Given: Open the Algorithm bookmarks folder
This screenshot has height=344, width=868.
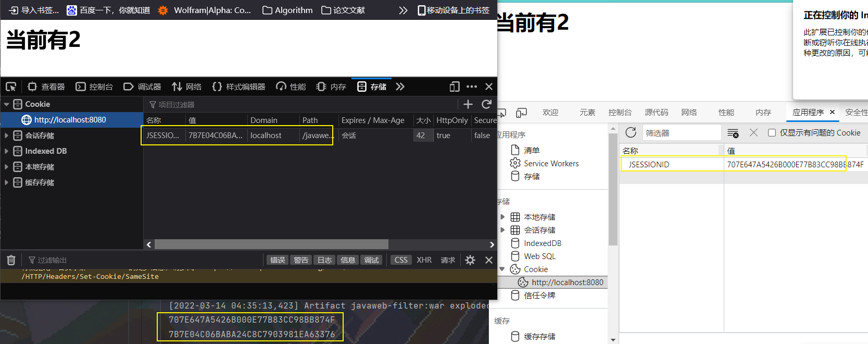Looking at the screenshot, I should pos(287,10).
